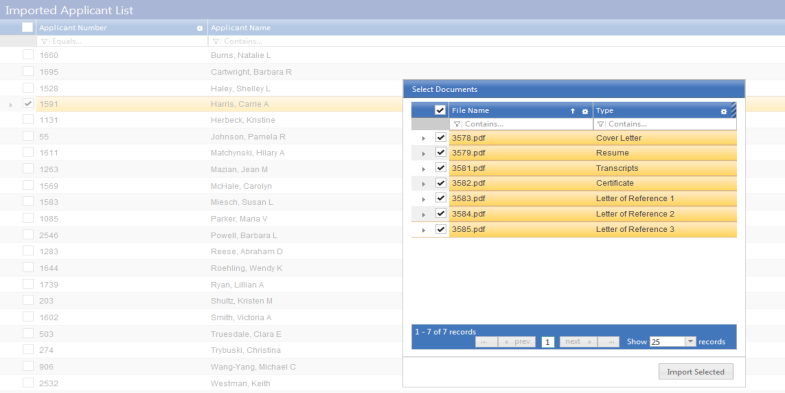Select the Certificate type cell
This screenshot has height=393, width=785.
pos(665,183)
